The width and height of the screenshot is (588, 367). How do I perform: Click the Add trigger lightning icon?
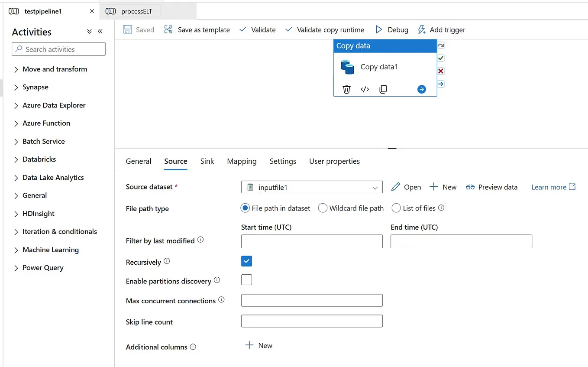click(422, 29)
